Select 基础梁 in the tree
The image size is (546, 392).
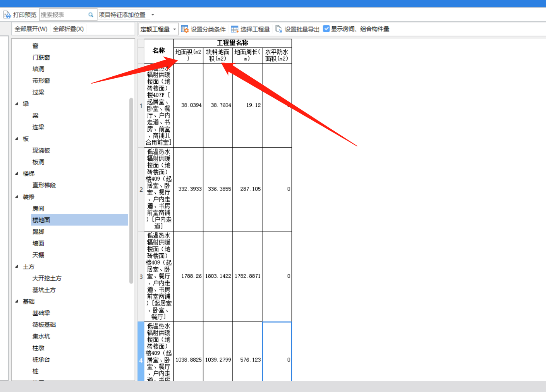click(x=41, y=313)
